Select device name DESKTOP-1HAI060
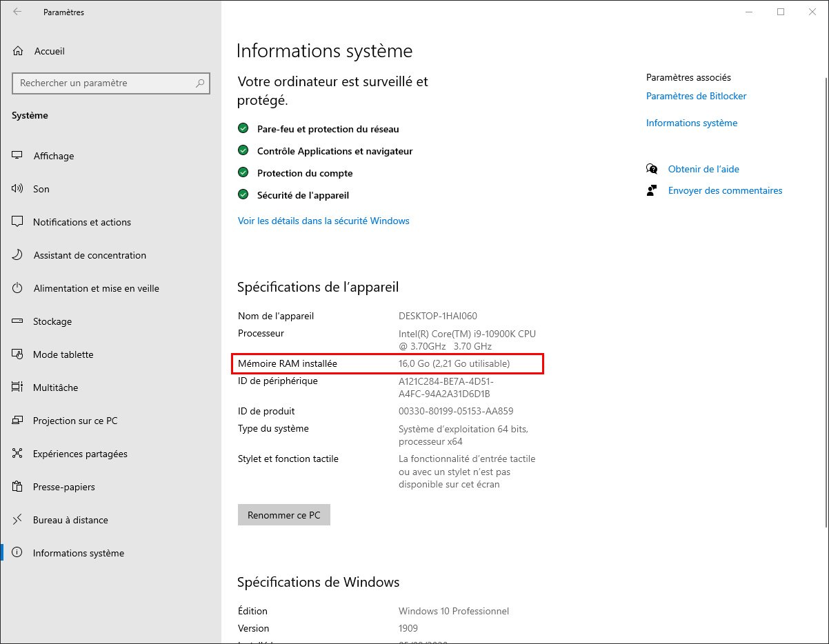This screenshot has height=644, width=829. click(x=438, y=316)
